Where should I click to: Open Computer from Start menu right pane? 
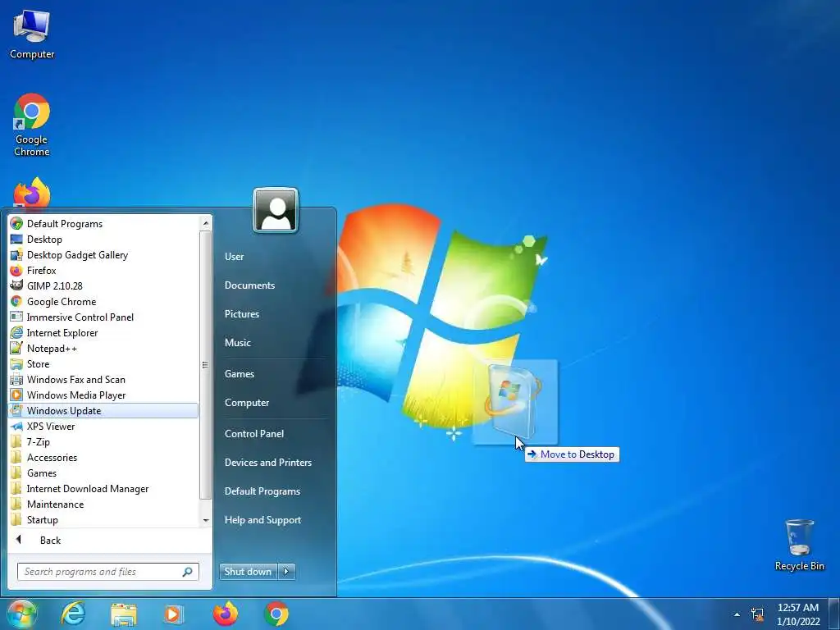point(246,402)
